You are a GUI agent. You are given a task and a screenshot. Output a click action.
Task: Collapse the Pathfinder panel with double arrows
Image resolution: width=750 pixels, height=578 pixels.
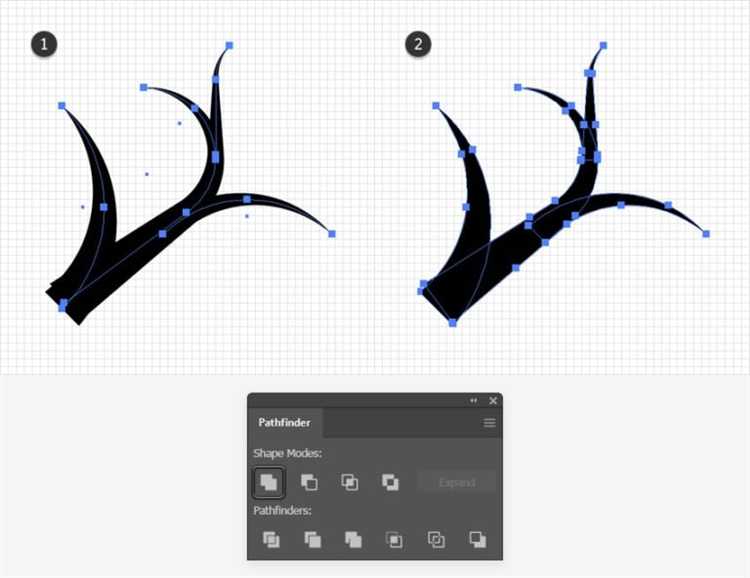[474, 400]
